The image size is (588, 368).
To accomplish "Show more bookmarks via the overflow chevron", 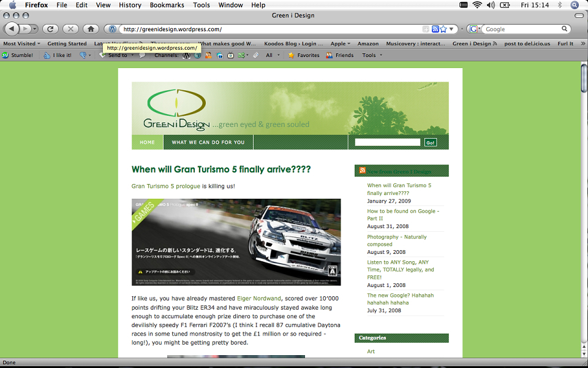I will [x=582, y=44].
